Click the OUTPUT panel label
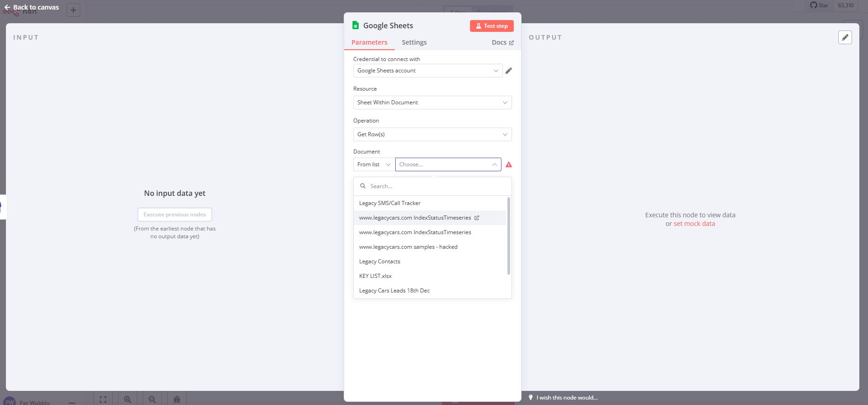The height and width of the screenshot is (405, 868). click(545, 37)
